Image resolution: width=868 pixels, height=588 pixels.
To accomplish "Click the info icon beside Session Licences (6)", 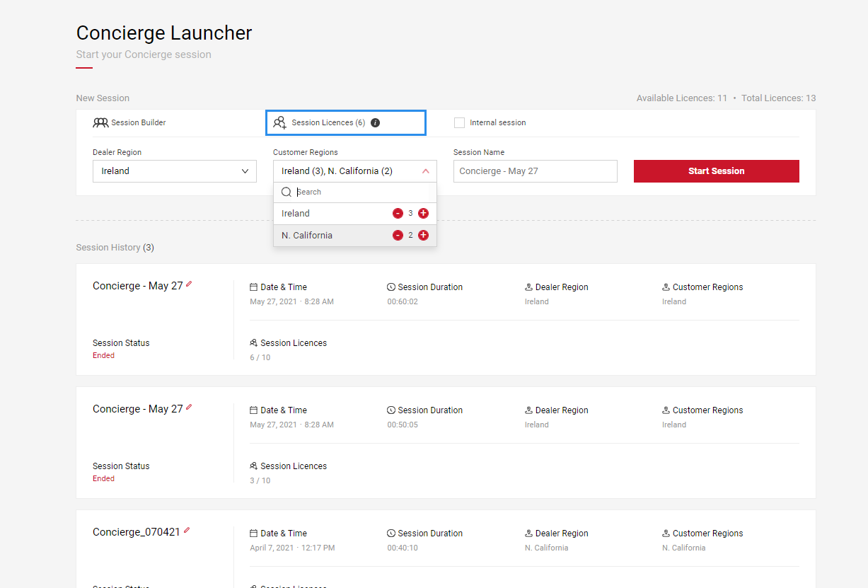I will (376, 122).
